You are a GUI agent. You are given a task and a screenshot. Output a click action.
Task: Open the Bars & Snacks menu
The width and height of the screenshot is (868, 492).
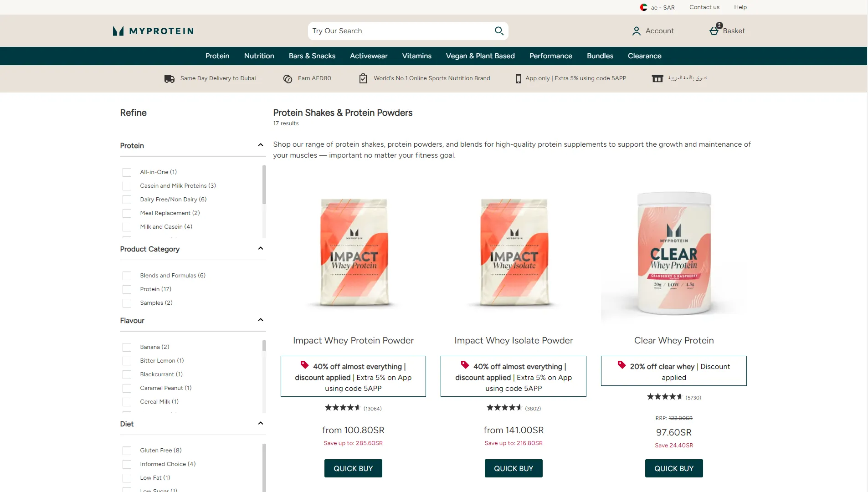(x=312, y=56)
